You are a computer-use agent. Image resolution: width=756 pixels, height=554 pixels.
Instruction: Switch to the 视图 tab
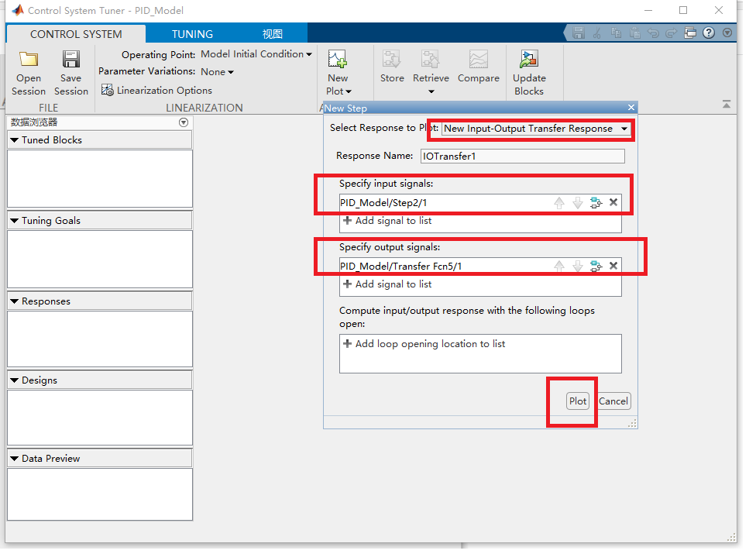(272, 34)
